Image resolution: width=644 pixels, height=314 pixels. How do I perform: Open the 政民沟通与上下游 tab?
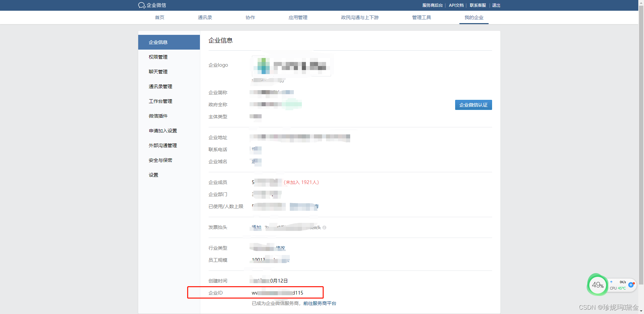(360, 17)
